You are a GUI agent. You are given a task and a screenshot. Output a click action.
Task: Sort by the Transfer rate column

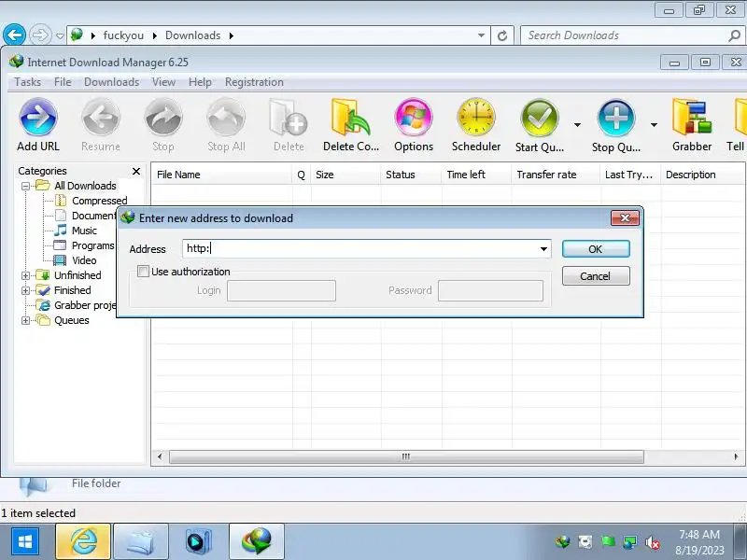[x=556, y=175]
